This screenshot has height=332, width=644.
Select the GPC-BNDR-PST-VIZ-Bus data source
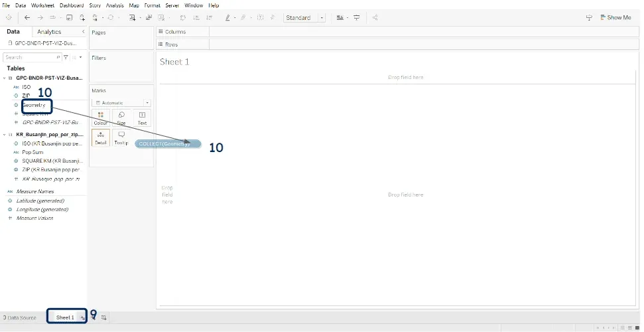point(42,42)
